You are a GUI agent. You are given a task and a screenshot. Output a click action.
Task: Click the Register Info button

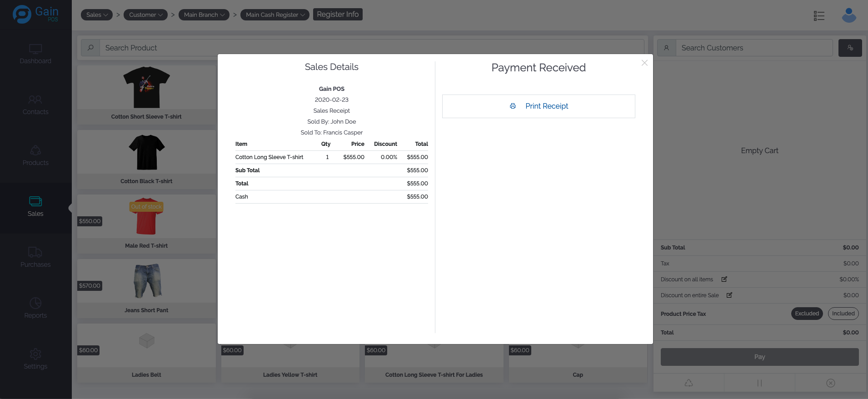coord(338,15)
